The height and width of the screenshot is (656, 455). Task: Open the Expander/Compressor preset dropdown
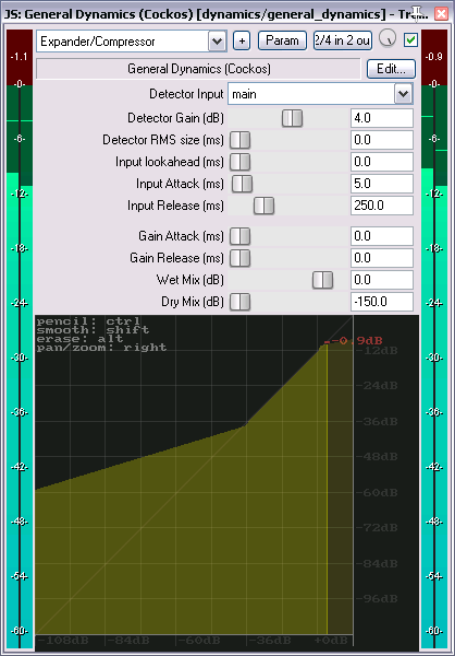tap(132, 41)
